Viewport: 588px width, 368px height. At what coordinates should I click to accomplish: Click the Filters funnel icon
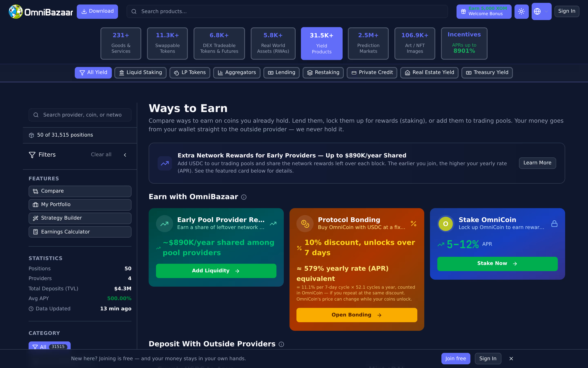(x=32, y=155)
